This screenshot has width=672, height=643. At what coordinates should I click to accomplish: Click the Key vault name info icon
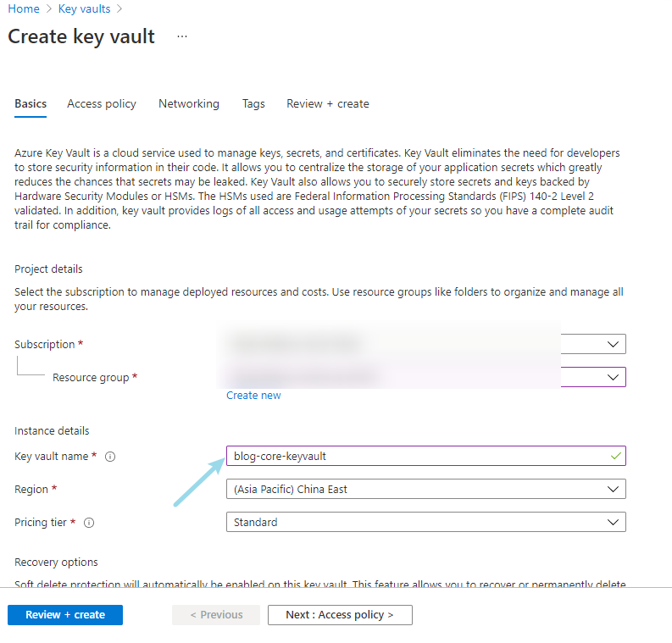click(x=110, y=457)
